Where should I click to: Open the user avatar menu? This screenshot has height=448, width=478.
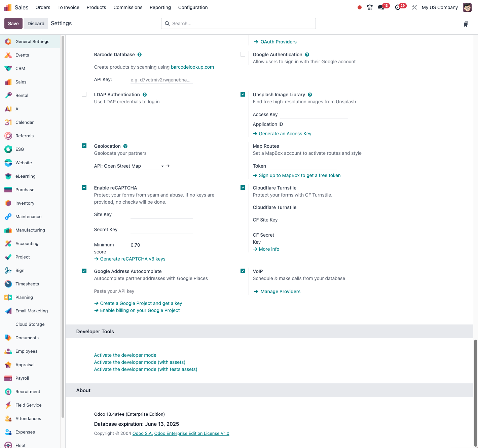point(467,7)
